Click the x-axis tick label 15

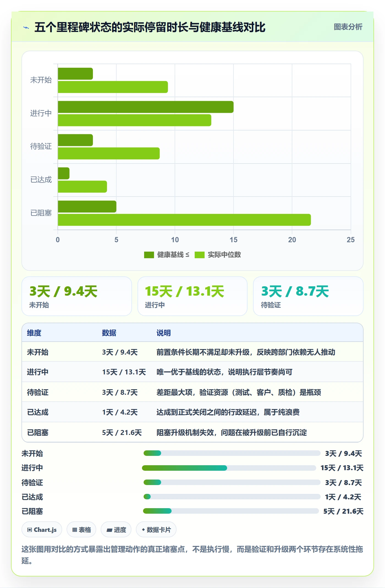(x=233, y=240)
